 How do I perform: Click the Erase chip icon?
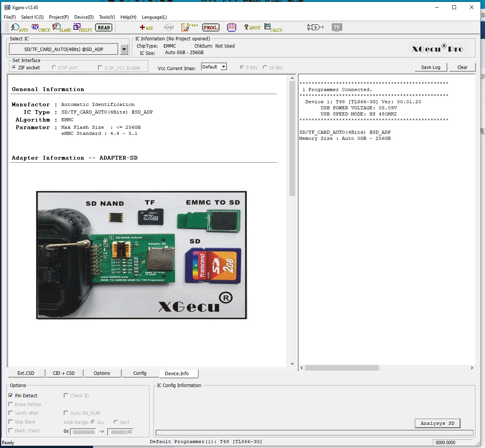(190, 27)
